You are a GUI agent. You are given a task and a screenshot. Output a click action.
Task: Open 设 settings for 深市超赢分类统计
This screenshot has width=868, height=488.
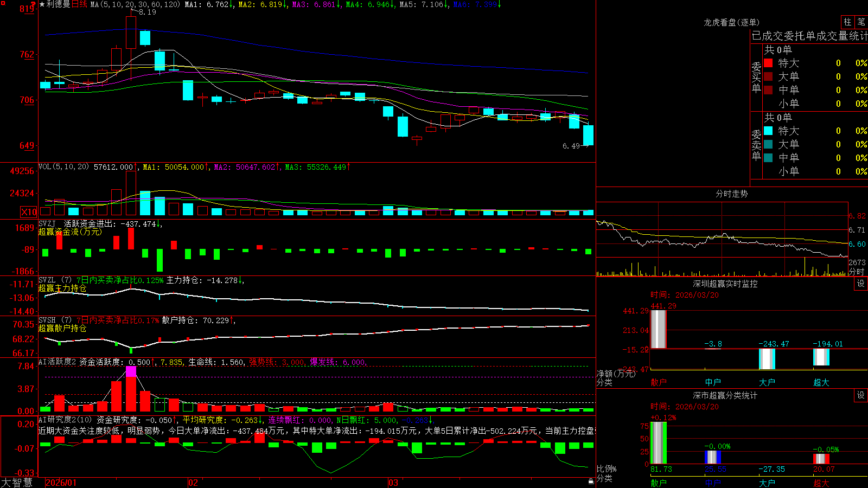(861, 395)
